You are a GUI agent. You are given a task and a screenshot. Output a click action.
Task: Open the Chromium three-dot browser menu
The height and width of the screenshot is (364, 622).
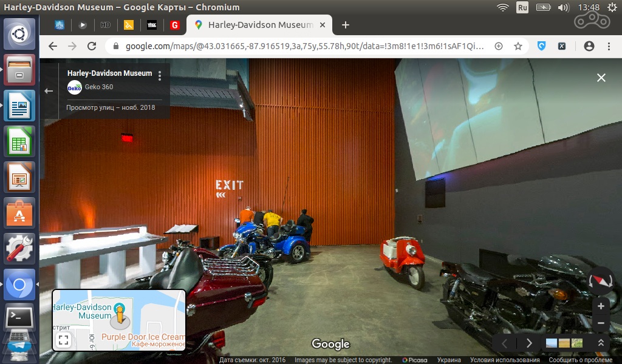(609, 46)
